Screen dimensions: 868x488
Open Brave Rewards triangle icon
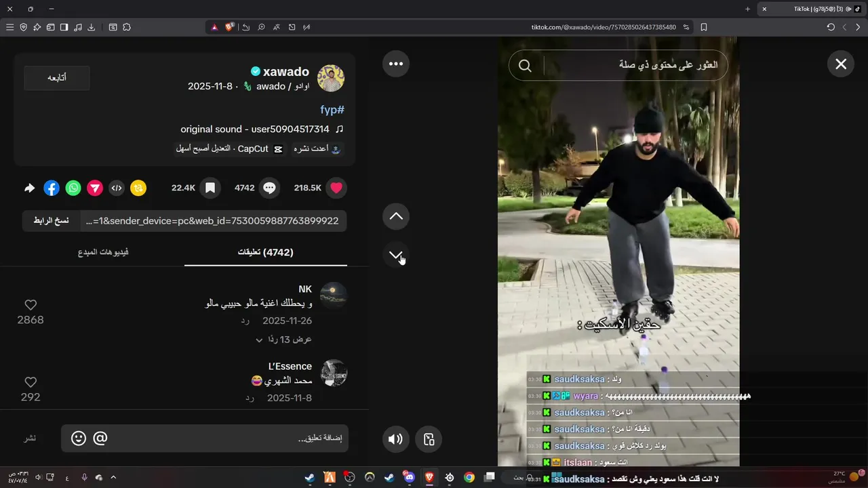click(x=214, y=27)
